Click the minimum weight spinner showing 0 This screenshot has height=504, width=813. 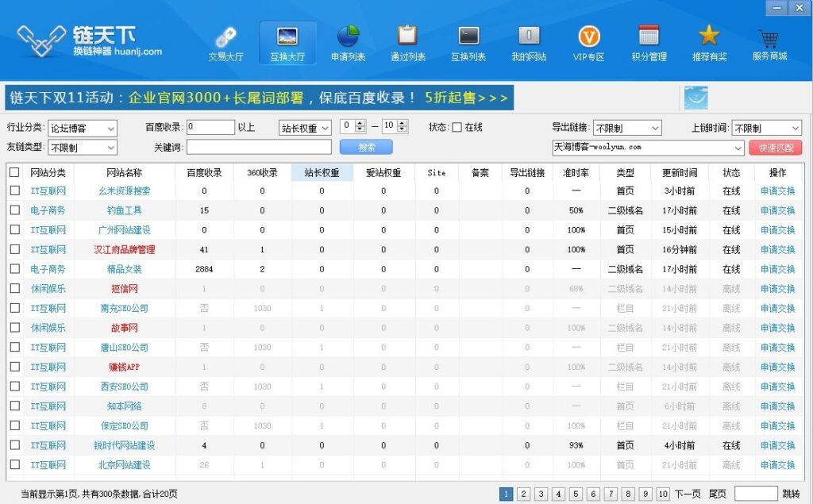(353, 126)
